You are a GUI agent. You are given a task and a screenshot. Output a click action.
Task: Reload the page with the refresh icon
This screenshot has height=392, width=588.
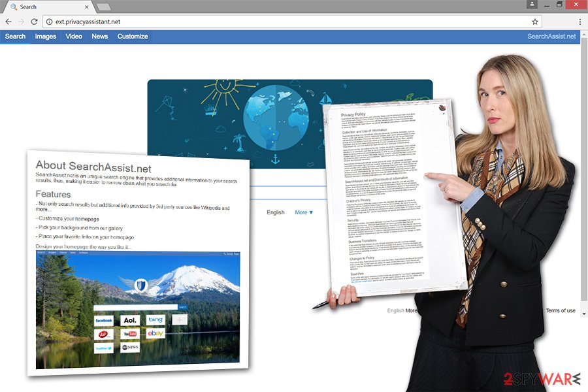click(x=34, y=22)
